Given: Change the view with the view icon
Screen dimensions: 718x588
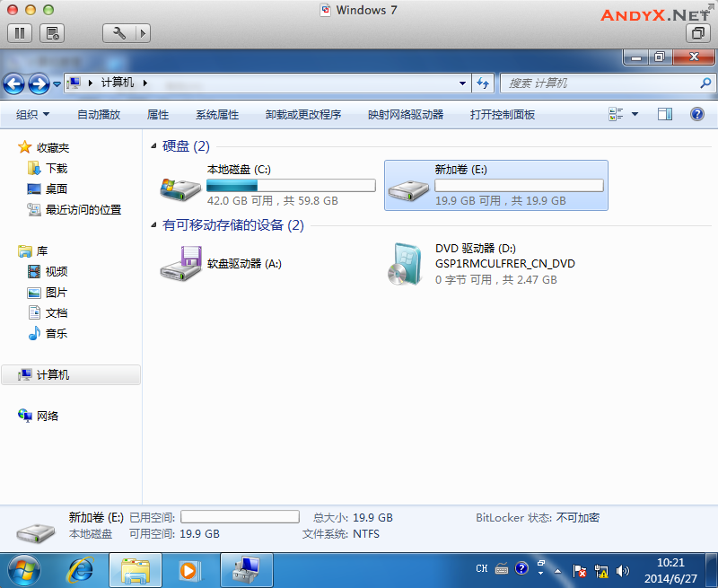Looking at the screenshot, I should [x=616, y=114].
